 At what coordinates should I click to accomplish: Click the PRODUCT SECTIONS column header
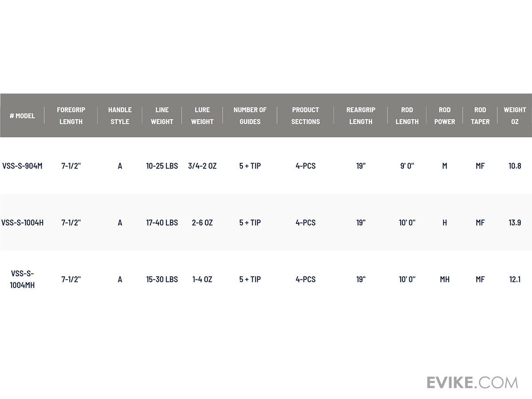point(305,116)
